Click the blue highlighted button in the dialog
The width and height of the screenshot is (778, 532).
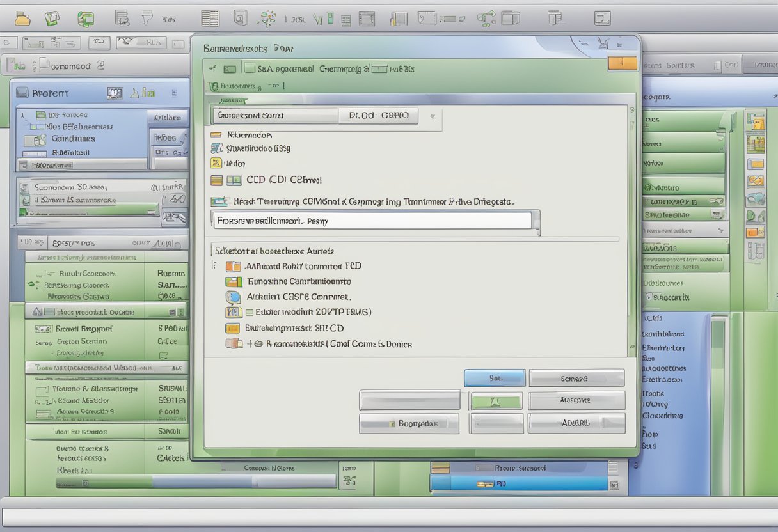pos(494,378)
